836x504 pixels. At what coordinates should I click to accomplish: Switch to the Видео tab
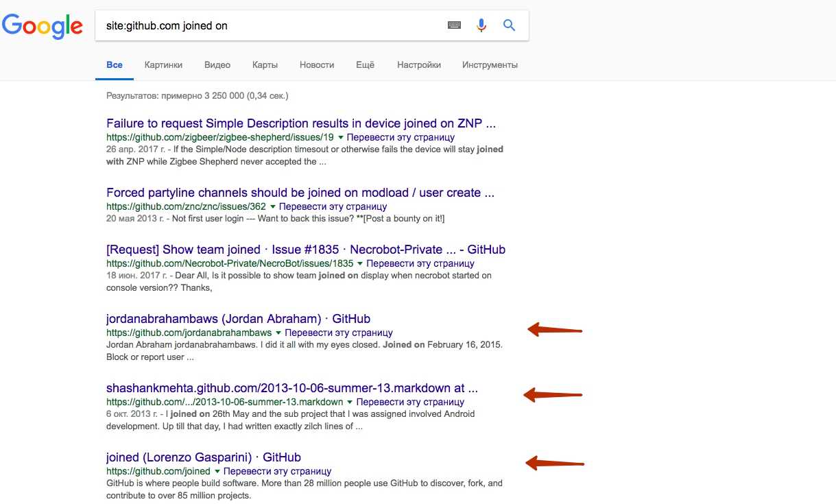pos(217,65)
